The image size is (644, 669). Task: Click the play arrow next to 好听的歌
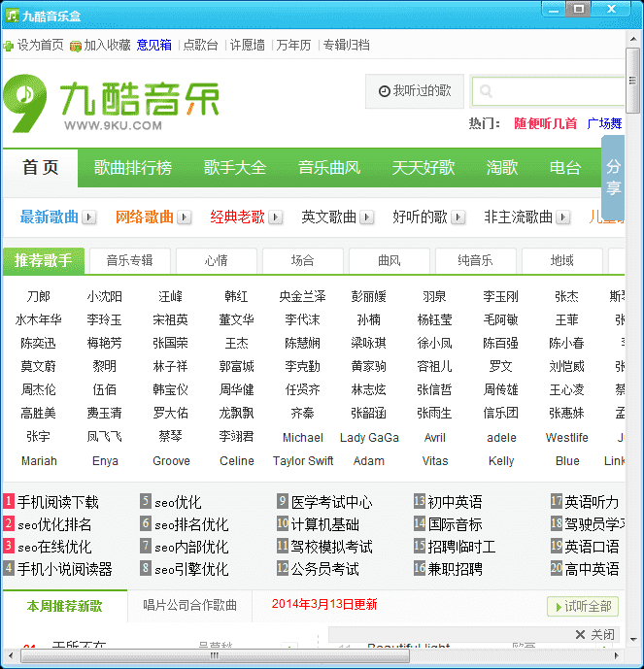tap(458, 217)
